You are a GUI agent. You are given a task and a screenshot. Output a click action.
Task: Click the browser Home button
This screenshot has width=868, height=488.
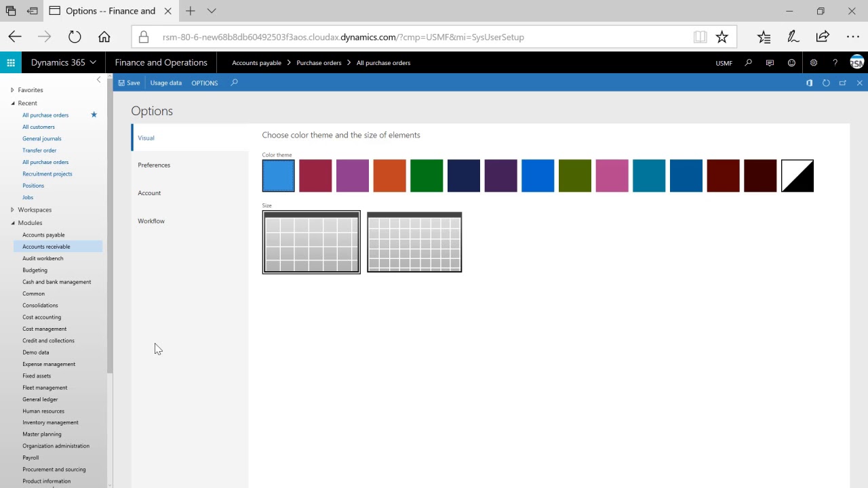pos(104,37)
